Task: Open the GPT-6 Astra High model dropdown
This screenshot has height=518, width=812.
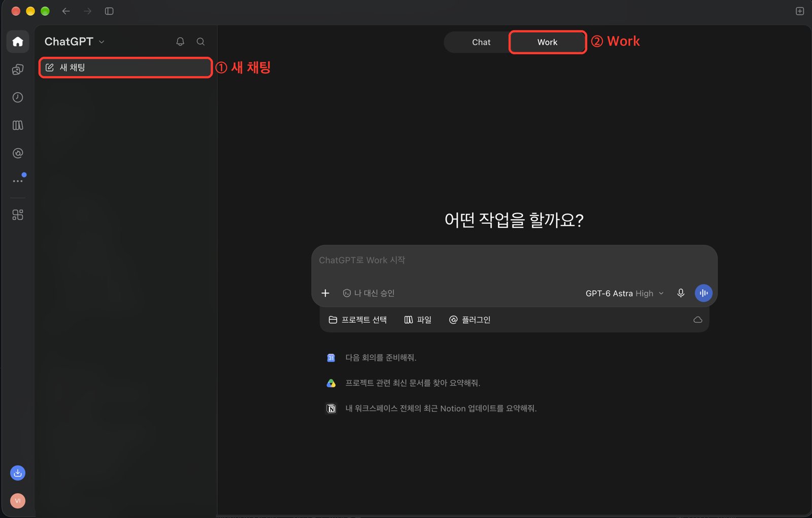Action: pos(625,293)
